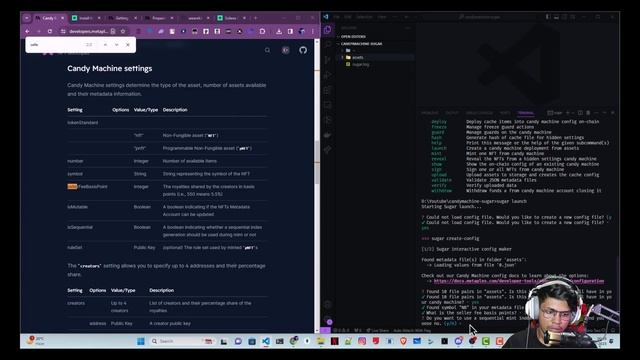The height and width of the screenshot is (360, 640).
Task: Switch to the Solana browser tab
Action: (231, 18)
